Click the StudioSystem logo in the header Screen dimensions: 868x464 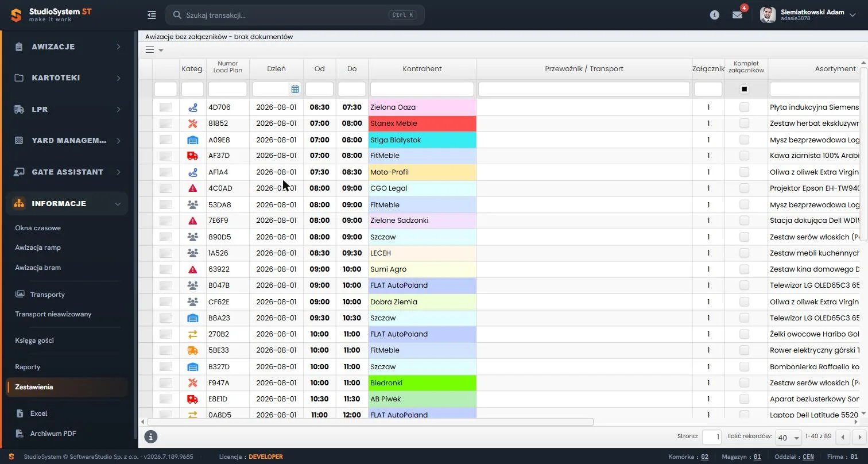click(52, 15)
